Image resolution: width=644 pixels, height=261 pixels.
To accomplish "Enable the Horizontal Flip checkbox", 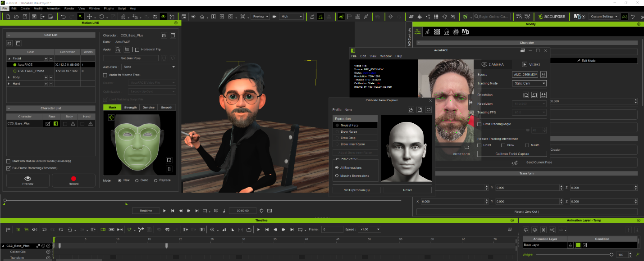I will (x=137, y=49).
